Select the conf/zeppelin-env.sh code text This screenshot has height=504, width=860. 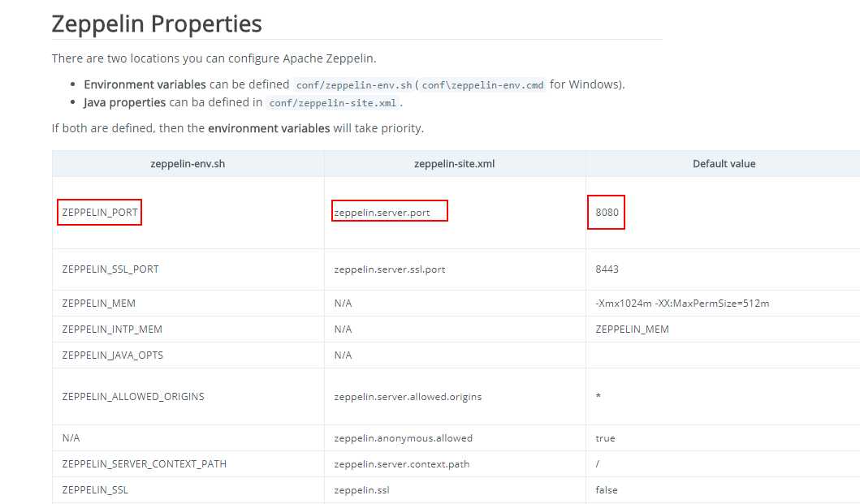[x=354, y=85]
